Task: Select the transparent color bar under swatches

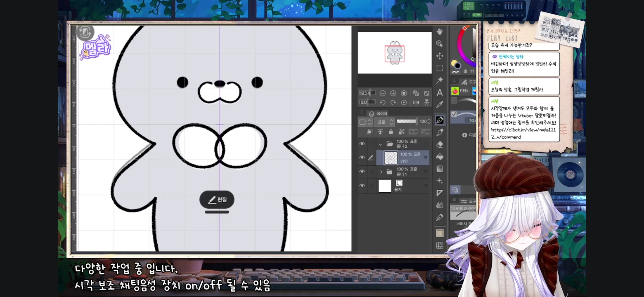Action: (x=455, y=72)
